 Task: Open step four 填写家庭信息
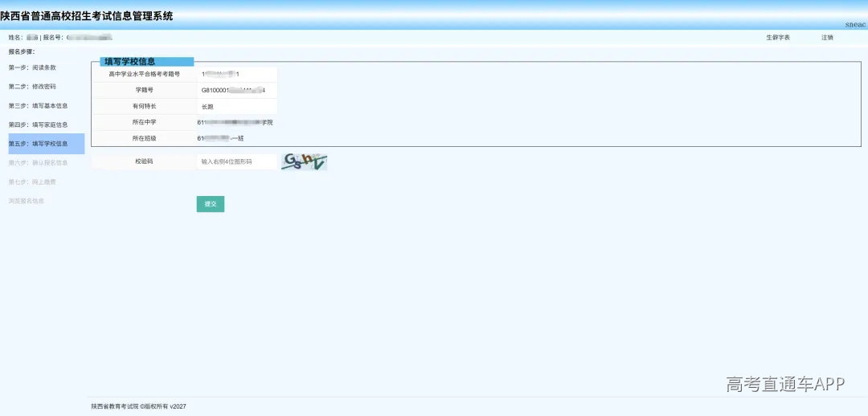tap(39, 125)
